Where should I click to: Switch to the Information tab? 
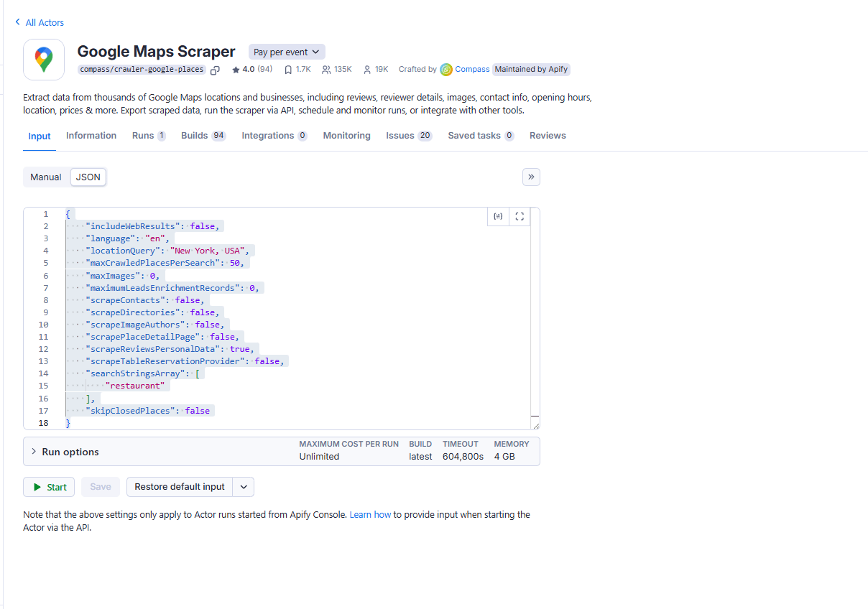point(91,136)
